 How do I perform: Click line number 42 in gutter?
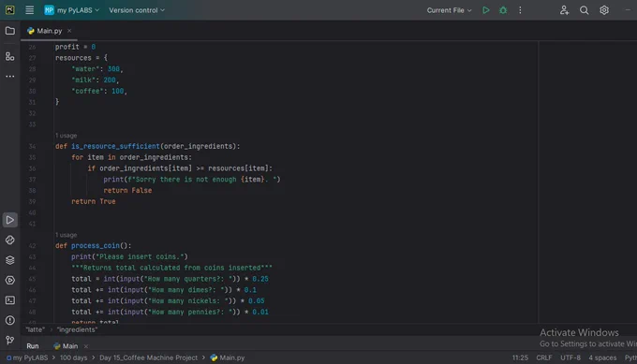(x=32, y=245)
